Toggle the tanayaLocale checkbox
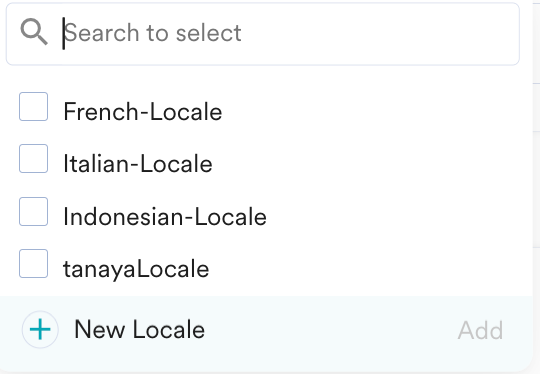540x374 pixels. pyautogui.click(x=33, y=263)
